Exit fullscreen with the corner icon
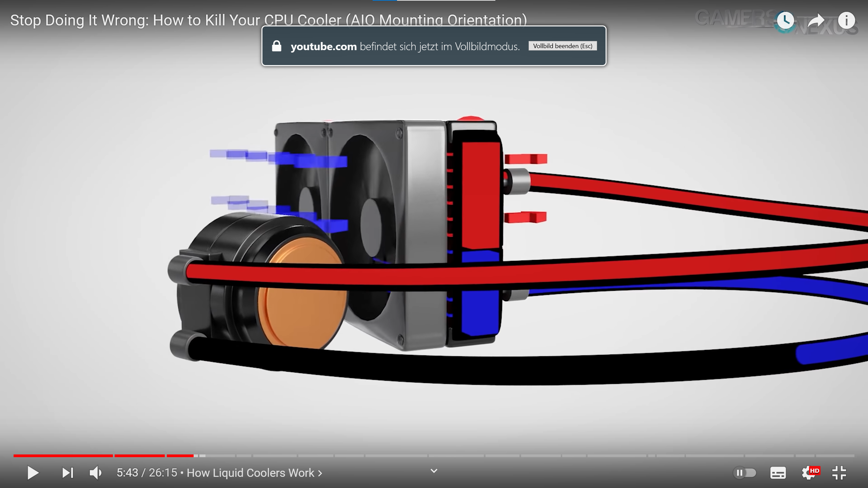Viewport: 868px width, 488px height. pos(839,473)
